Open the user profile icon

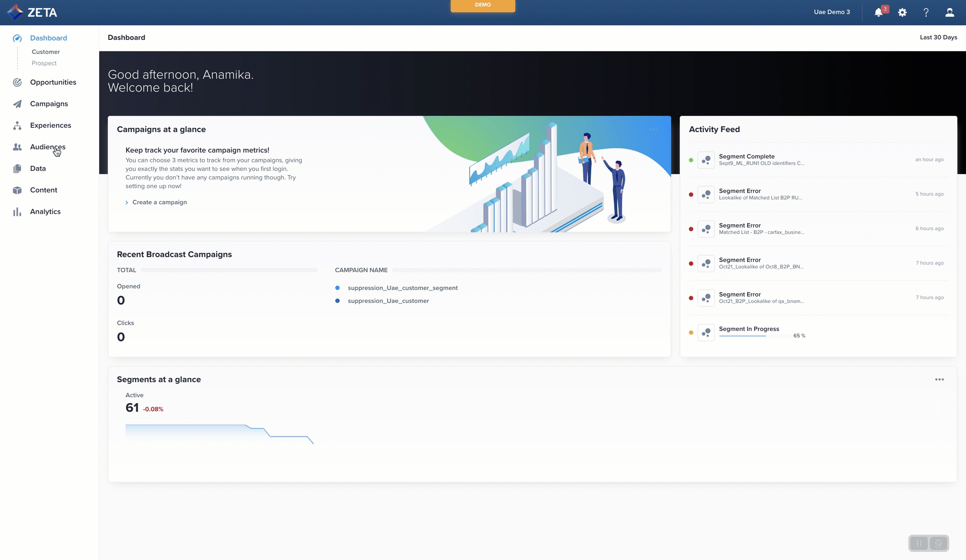(x=949, y=12)
